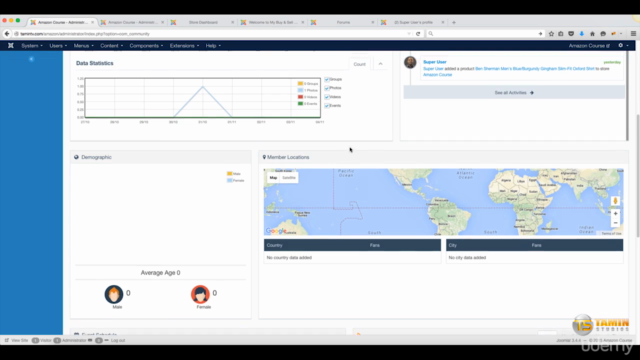Open the Extensions menu
The image size is (640, 360).
(184, 46)
